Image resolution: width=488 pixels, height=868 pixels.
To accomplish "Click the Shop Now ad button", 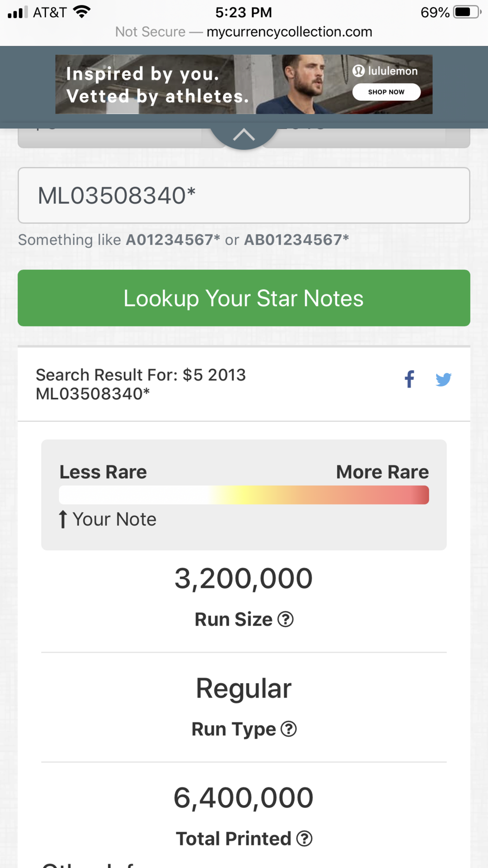I will [x=386, y=92].
